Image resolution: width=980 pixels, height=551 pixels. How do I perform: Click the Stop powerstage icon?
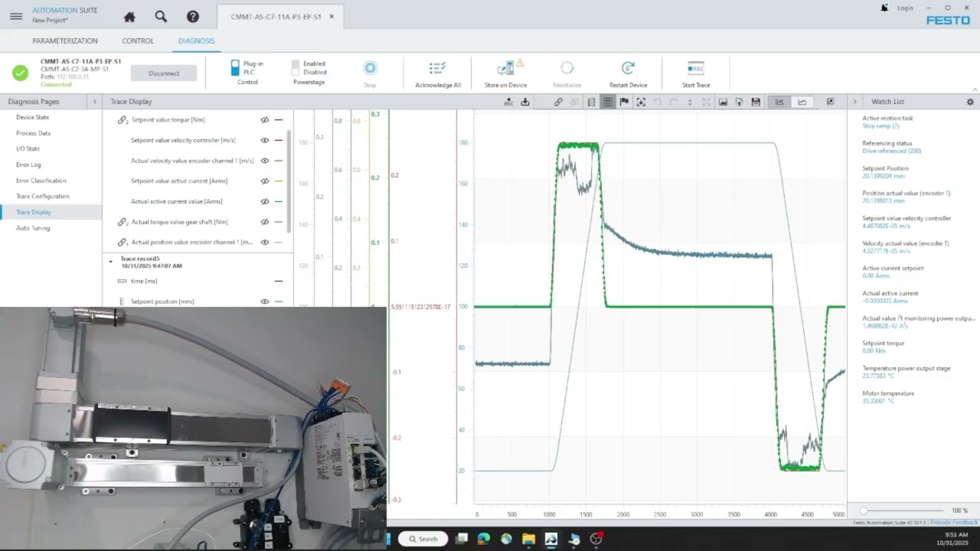(370, 68)
